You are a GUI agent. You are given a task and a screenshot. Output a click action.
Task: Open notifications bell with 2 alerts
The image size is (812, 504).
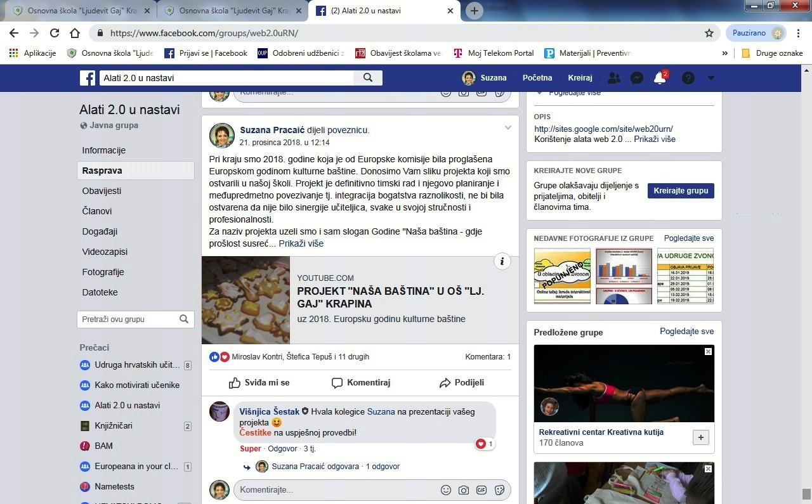[660, 78]
